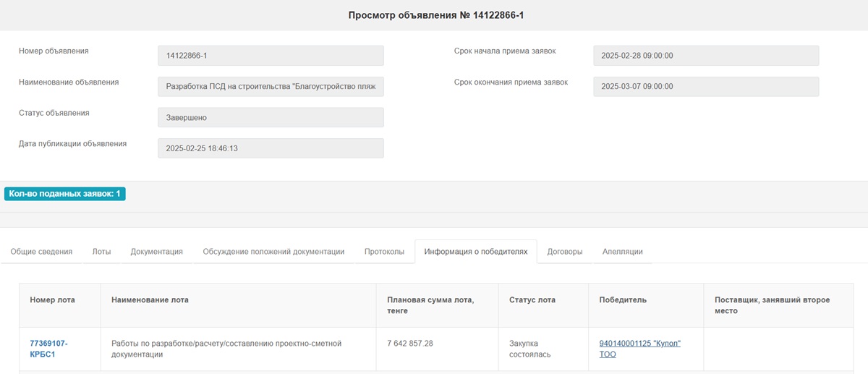Open the Общие сведения tab
The image size is (868, 374).
(x=41, y=252)
